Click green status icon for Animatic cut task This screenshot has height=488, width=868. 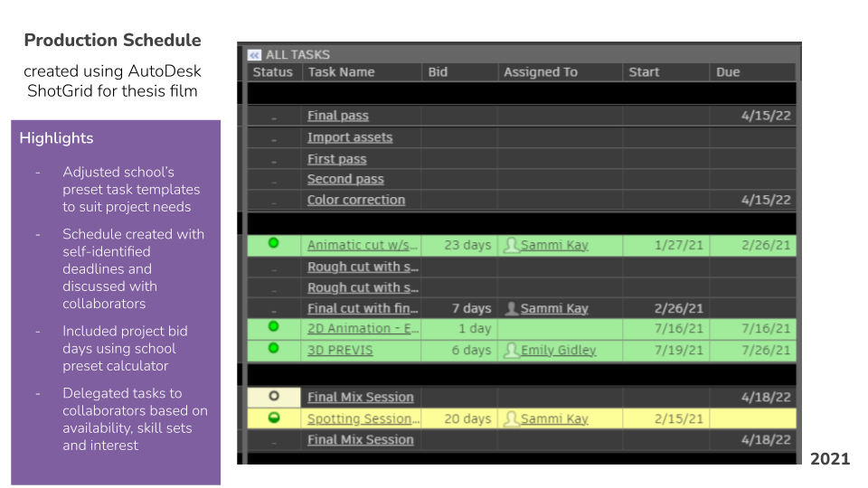click(x=273, y=244)
